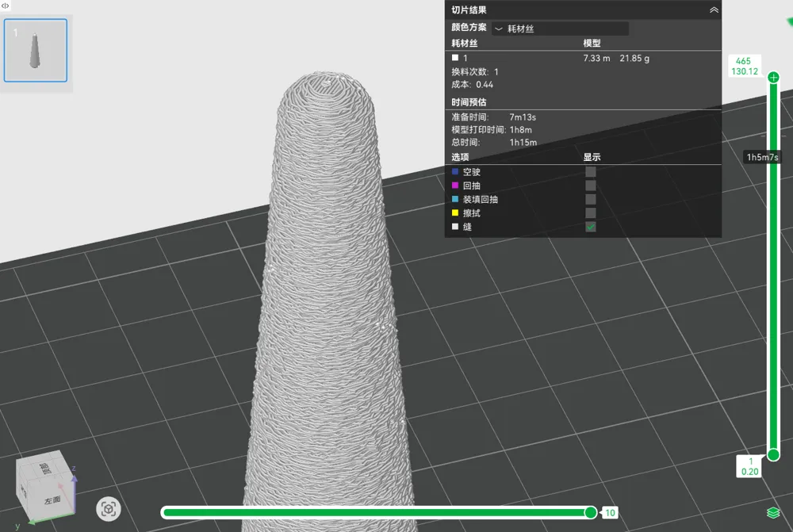Toggle the 回抽 display checkbox
The height and width of the screenshot is (532, 793).
click(590, 186)
